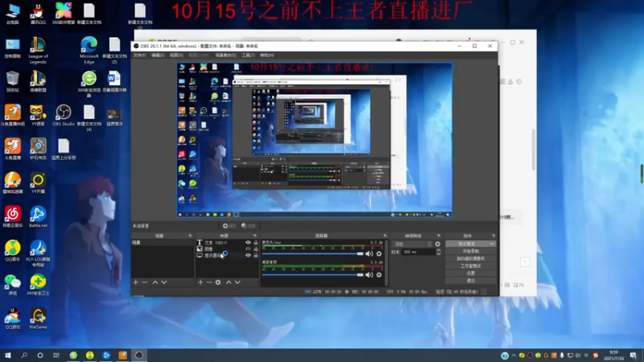Expand the arrow on the streaming button in 控件
The width and height of the screenshot is (644, 362).
492,244
